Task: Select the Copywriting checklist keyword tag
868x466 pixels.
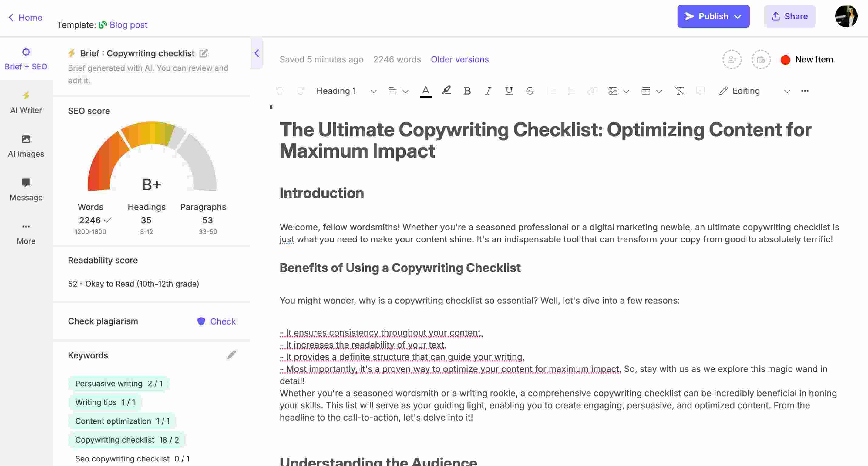Action: coord(127,440)
